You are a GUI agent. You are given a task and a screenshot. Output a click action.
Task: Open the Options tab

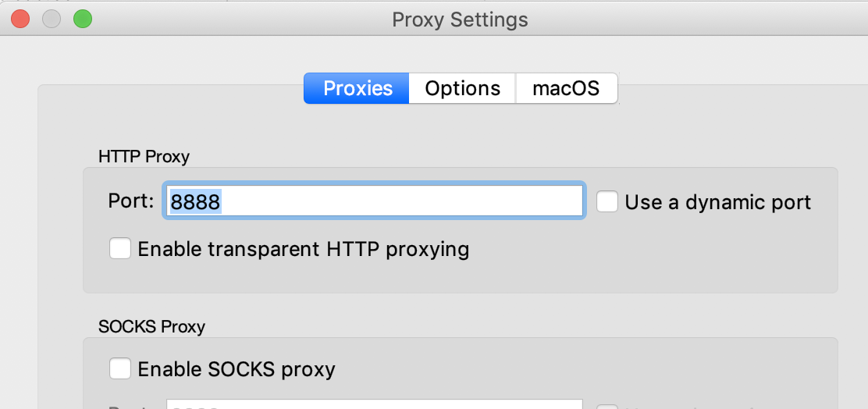pyautogui.click(x=462, y=88)
